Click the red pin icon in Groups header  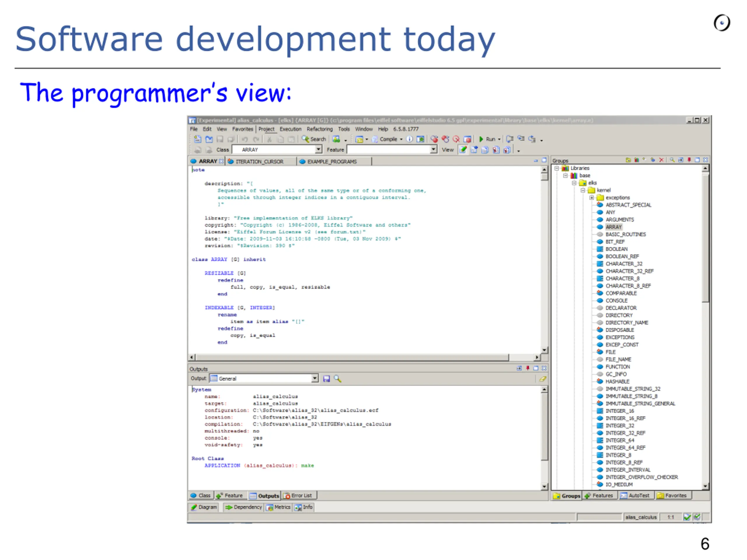[x=689, y=160]
